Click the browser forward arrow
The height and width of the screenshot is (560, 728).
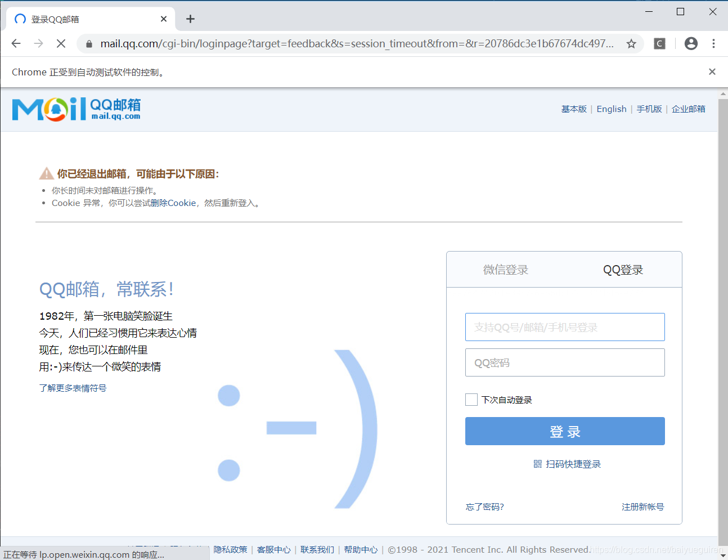pyautogui.click(x=38, y=43)
